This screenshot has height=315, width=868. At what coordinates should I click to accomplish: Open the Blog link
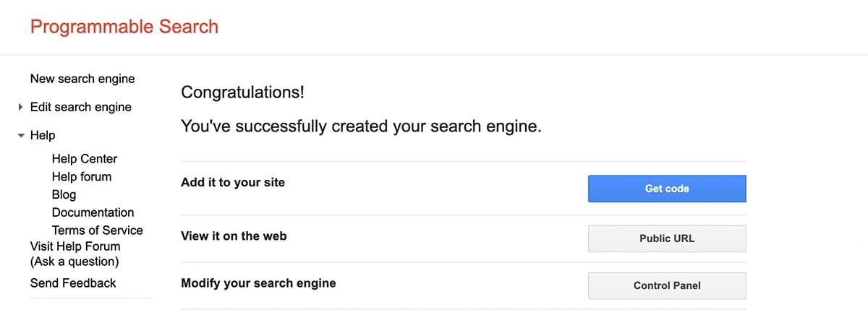point(64,194)
